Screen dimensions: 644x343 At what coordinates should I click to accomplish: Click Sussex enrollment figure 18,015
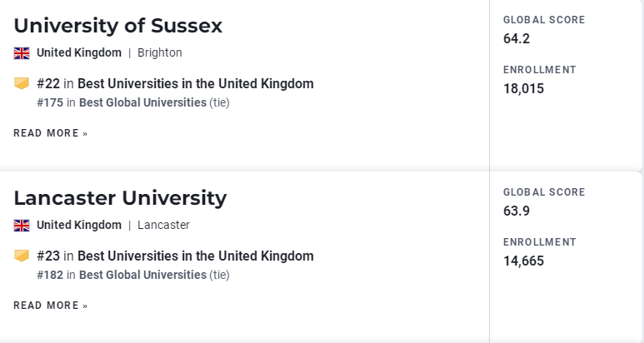click(524, 88)
